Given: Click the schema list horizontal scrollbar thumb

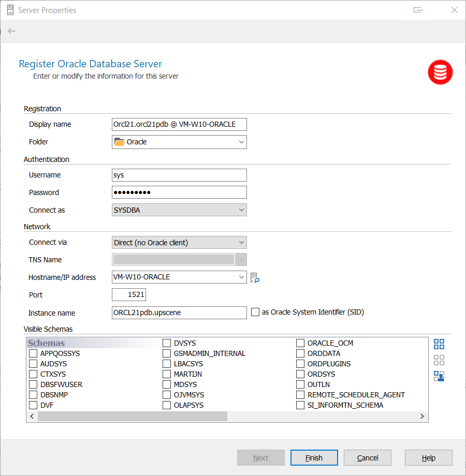Looking at the screenshot, I should 132,416.
